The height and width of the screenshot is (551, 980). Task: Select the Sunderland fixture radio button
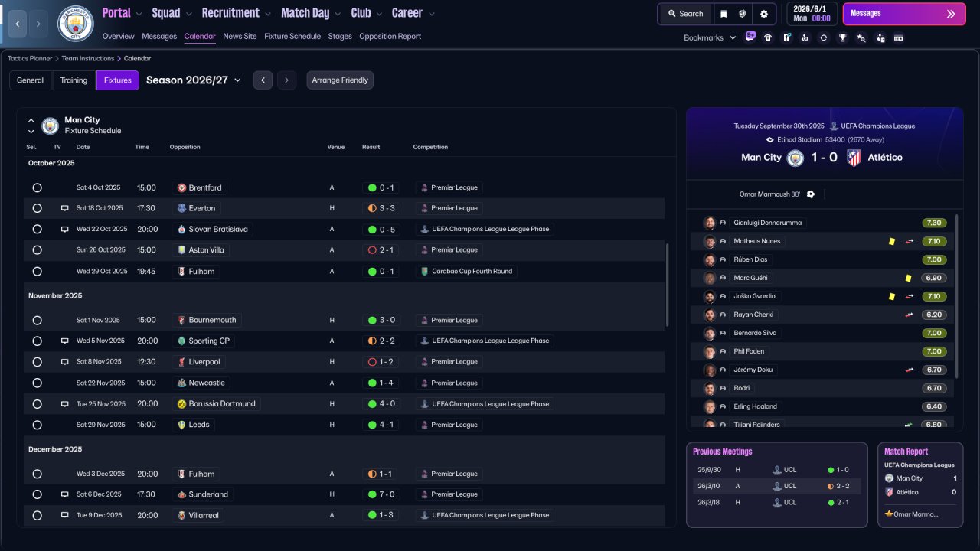(x=37, y=494)
